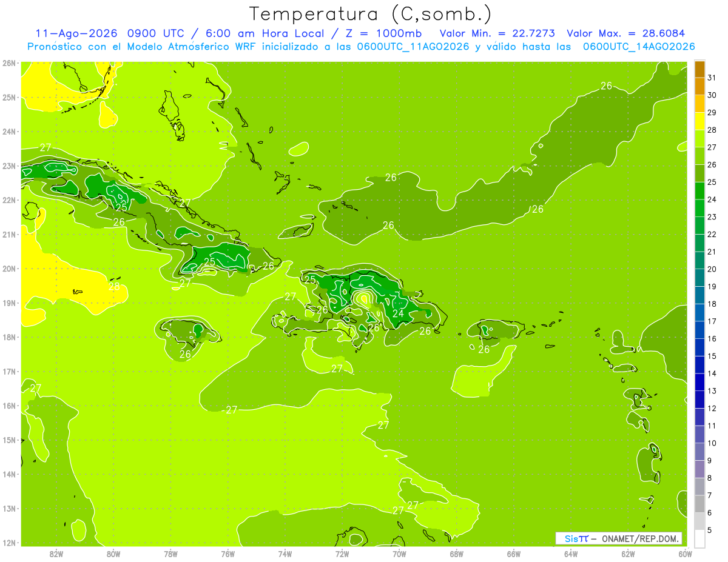Click the "82W" longitude axis label
This screenshot has width=728, height=562.
56,554
